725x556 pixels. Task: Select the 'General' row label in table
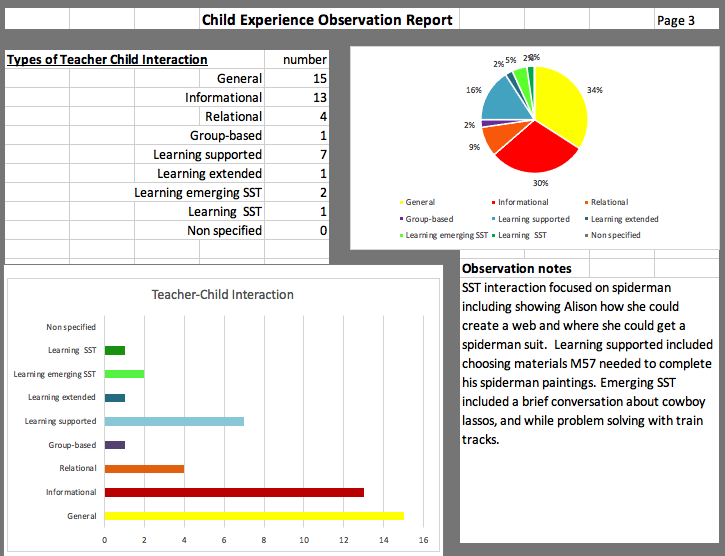(x=240, y=79)
